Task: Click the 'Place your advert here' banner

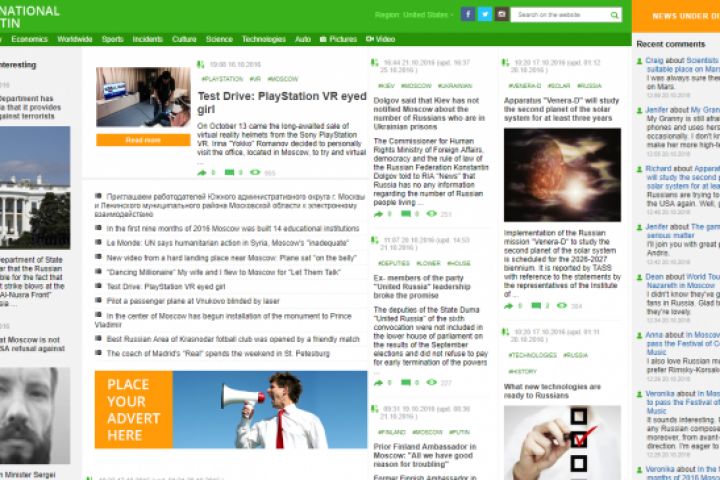Action: point(231,410)
